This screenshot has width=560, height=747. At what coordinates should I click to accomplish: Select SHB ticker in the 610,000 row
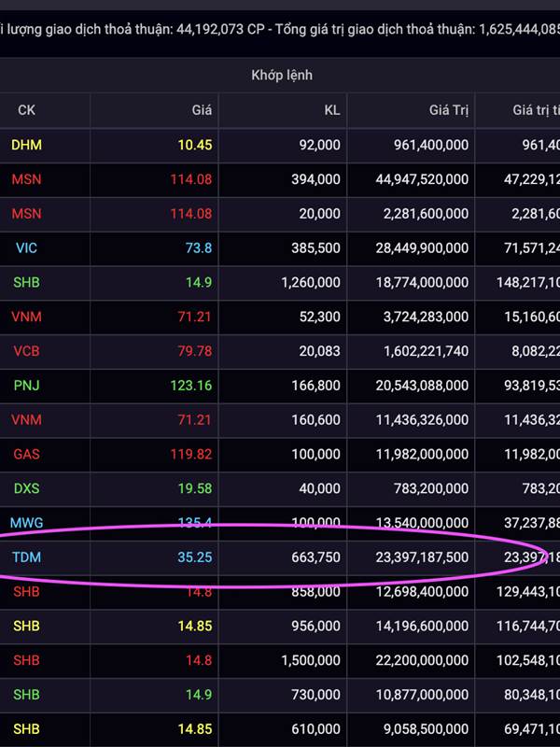click(27, 728)
